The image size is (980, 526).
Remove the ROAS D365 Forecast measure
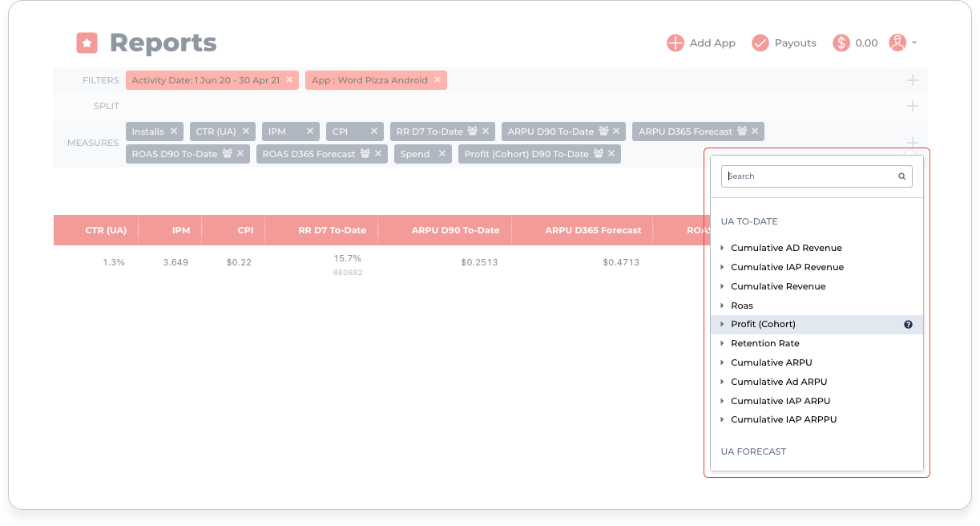point(378,154)
